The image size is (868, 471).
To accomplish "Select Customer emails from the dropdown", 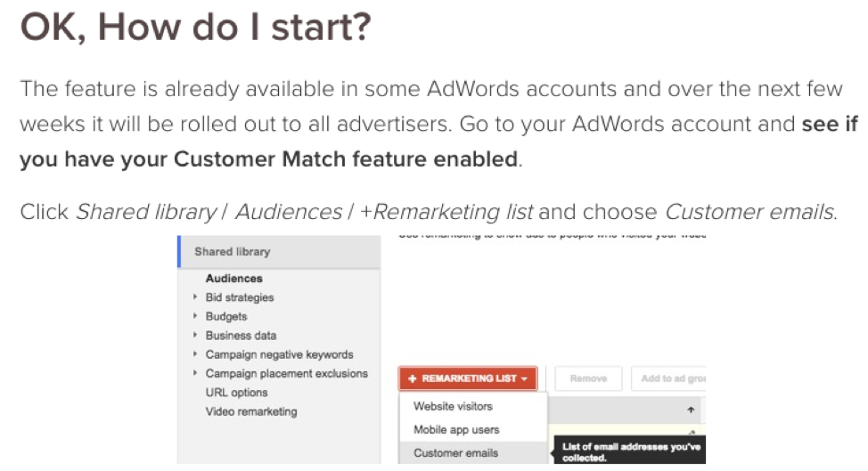I will pyautogui.click(x=455, y=452).
